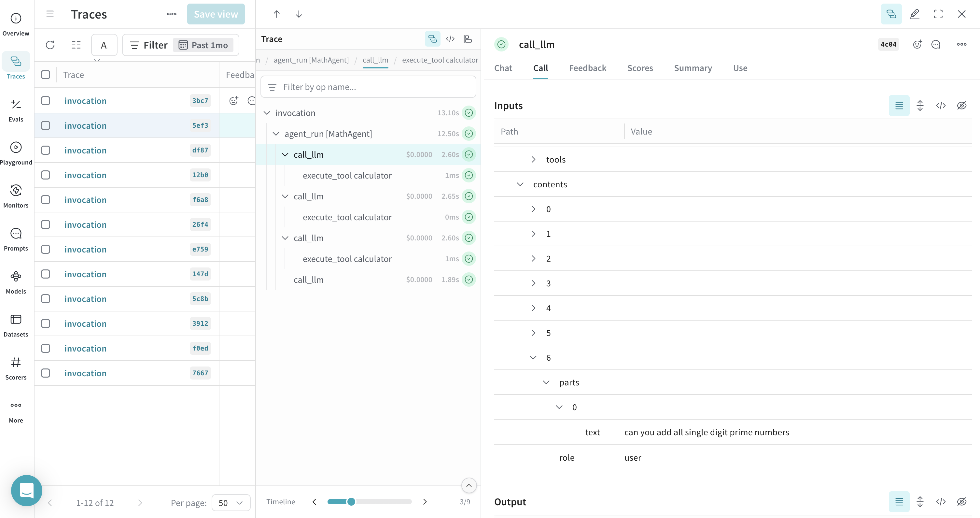This screenshot has width=980, height=518.
Task: Select all traces with header checkbox
Action: [x=46, y=75]
